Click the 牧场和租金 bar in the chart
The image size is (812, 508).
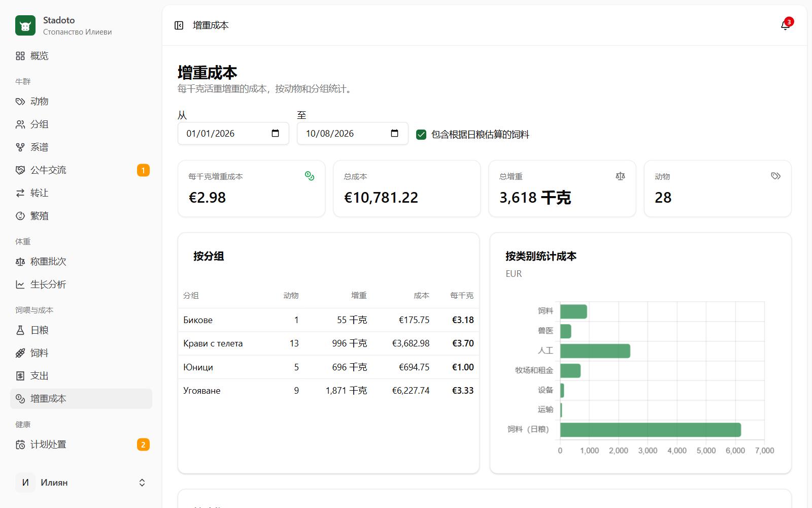(x=570, y=371)
